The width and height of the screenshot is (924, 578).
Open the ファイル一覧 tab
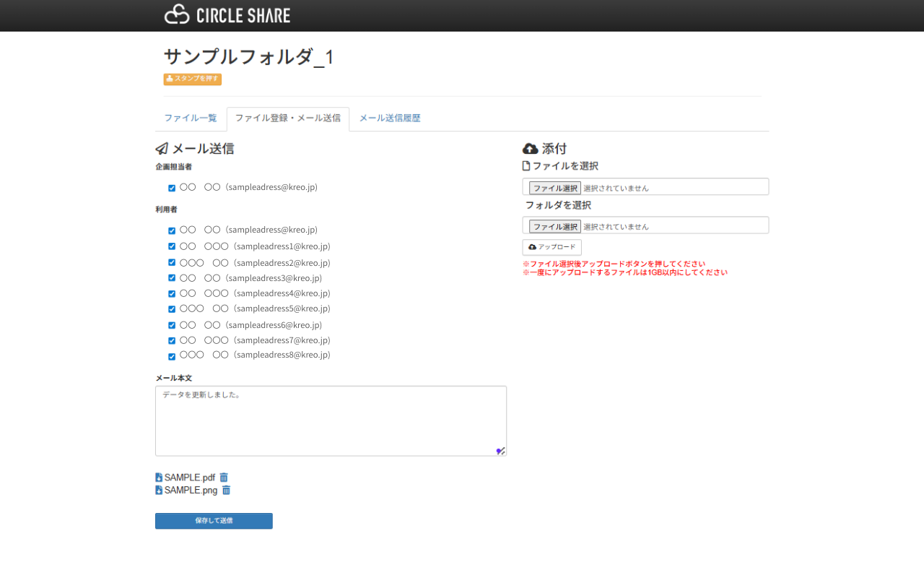191,118
